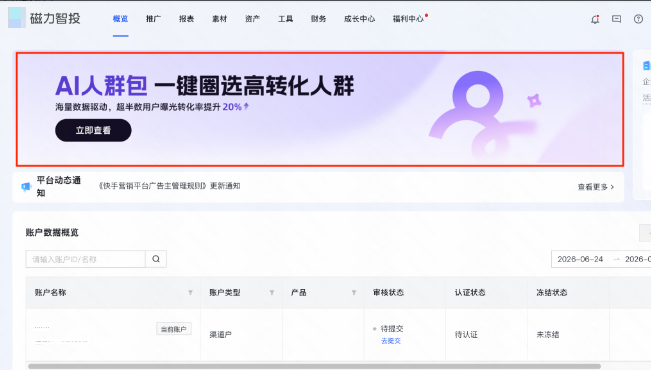Click the 冻结状态 column header
The image size is (651, 370).
click(x=552, y=292)
